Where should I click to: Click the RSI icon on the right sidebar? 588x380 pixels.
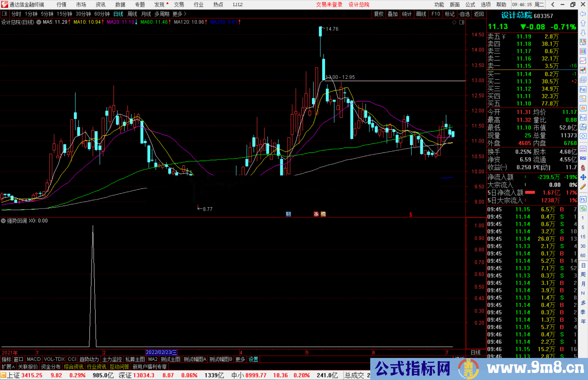(x=583, y=158)
